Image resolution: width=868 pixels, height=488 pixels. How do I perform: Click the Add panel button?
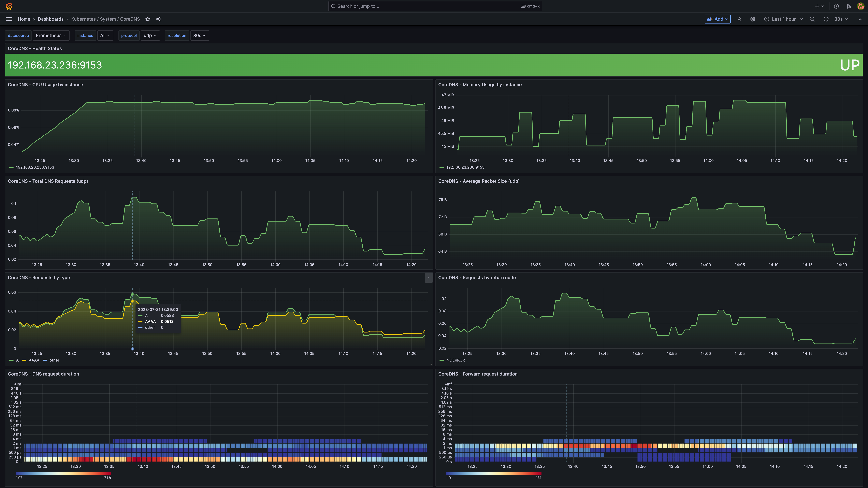717,19
